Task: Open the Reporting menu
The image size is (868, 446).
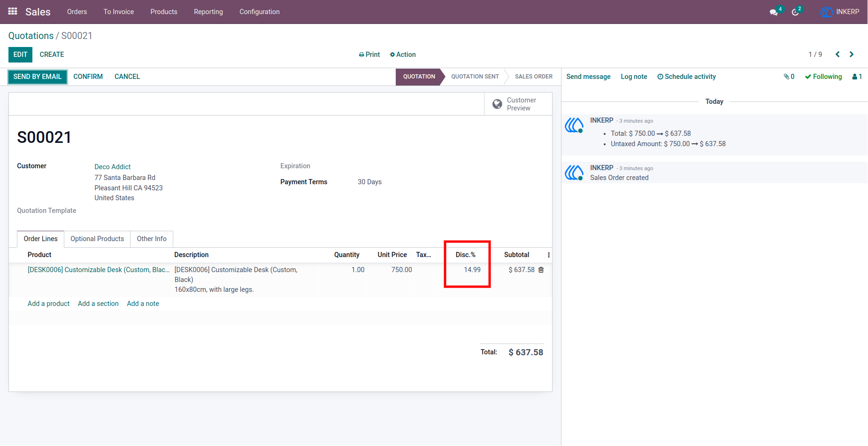Action: click(x=208, y=12)
